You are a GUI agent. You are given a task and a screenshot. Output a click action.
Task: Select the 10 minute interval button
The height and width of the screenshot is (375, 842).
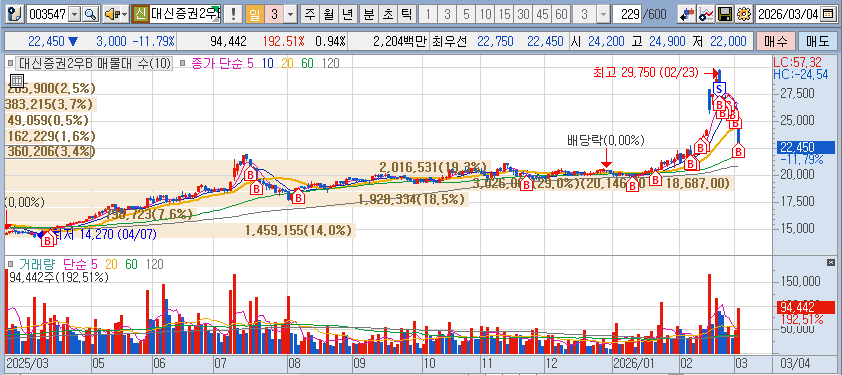485,15
